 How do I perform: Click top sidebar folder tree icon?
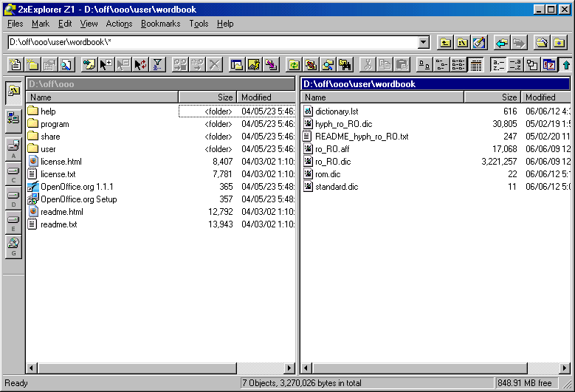click(x=13, y=92)
